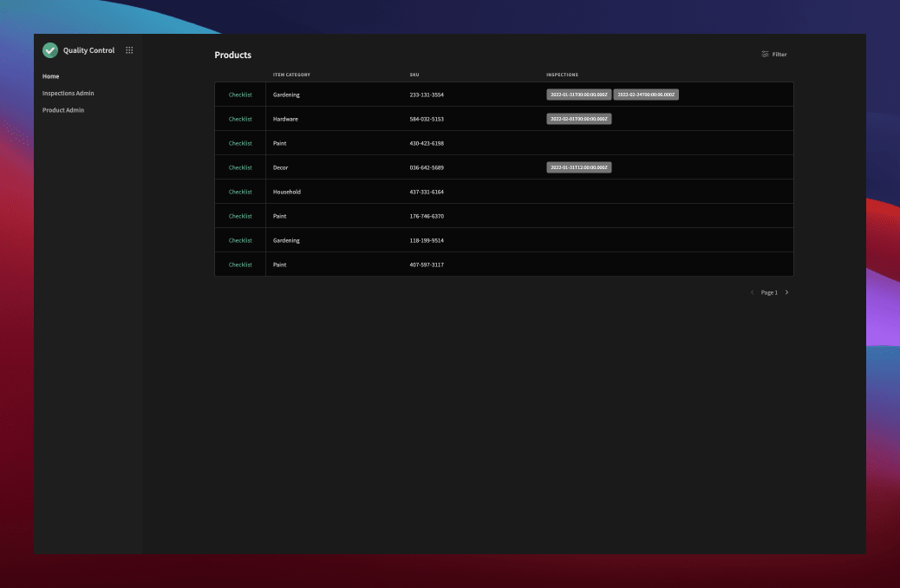The height and width of the screenshot is (588, 900).
Task: Open Checklist for SKU 233-131-3554
Action: tap(240, 95)
